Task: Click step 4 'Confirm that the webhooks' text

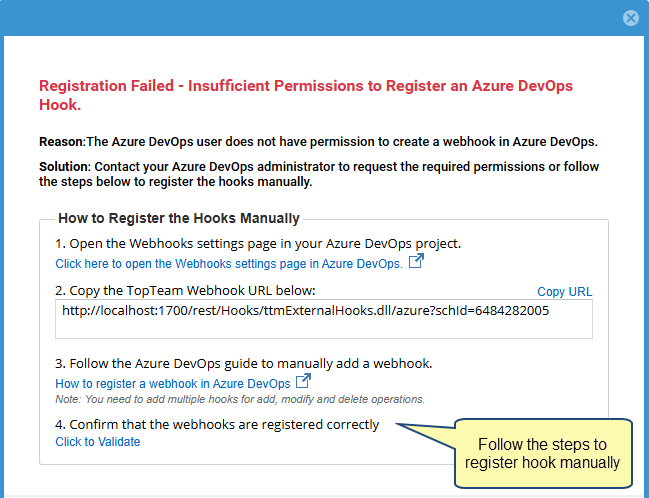Action: (217, 424)
